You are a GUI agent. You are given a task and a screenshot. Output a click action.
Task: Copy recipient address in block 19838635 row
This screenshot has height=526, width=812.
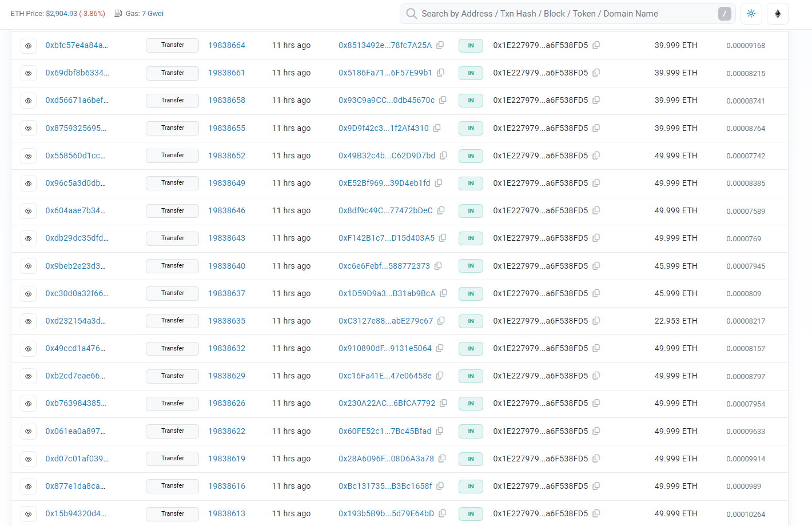pos(596,321)
